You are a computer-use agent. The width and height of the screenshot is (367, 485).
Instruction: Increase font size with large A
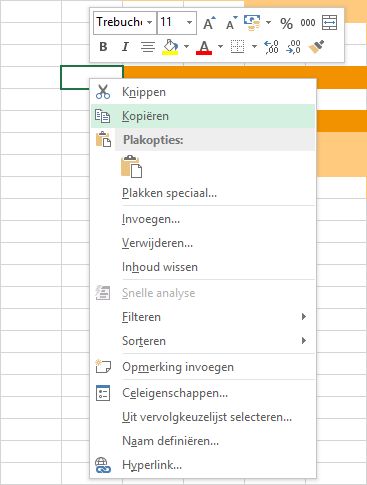click(x=209, y=23)
